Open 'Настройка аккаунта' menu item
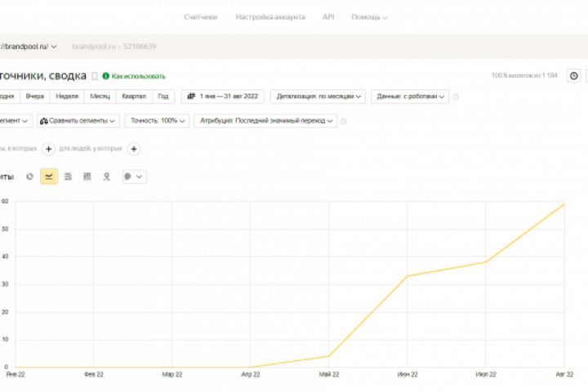This screenshot has width=588, height=392. tap(269, 16)
